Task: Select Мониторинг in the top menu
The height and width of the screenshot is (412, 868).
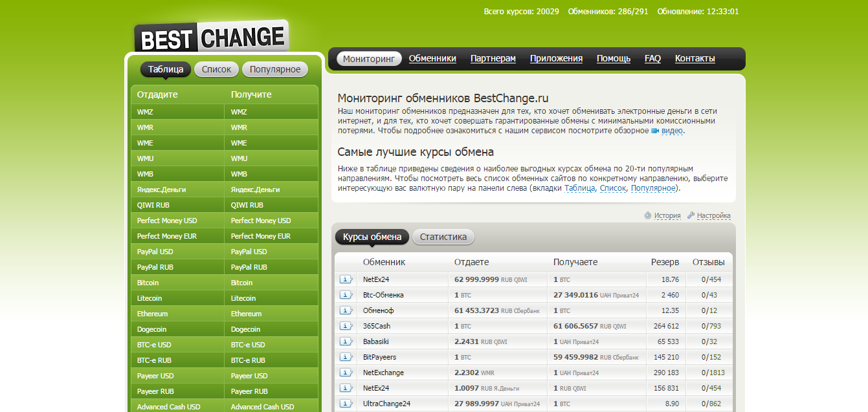Action: (369, 58)
